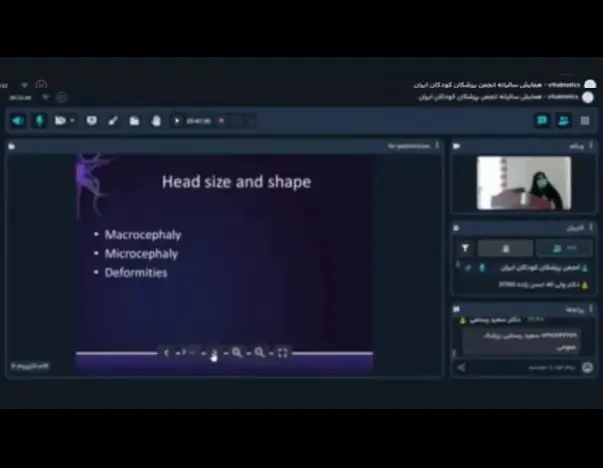Viewport: 603px width, 468px height.
Task: Select the draw pen tool icon
Action: click(x=113, y=120)
